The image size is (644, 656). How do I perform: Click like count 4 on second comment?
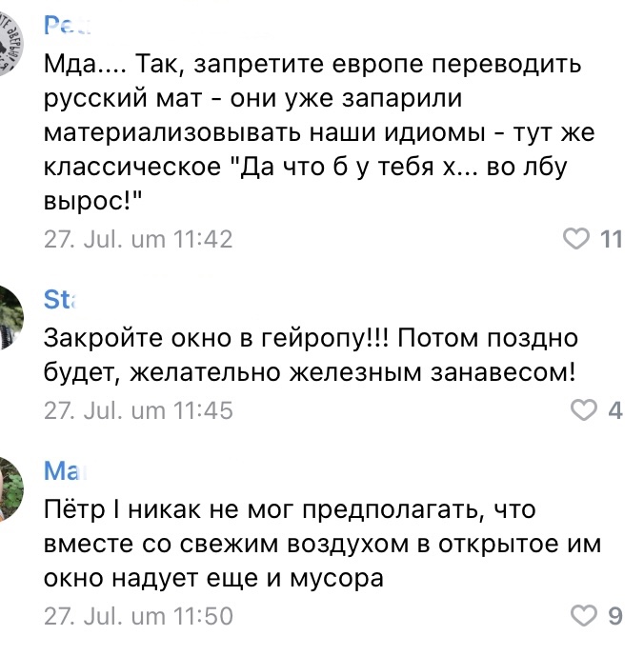point(615,410)
